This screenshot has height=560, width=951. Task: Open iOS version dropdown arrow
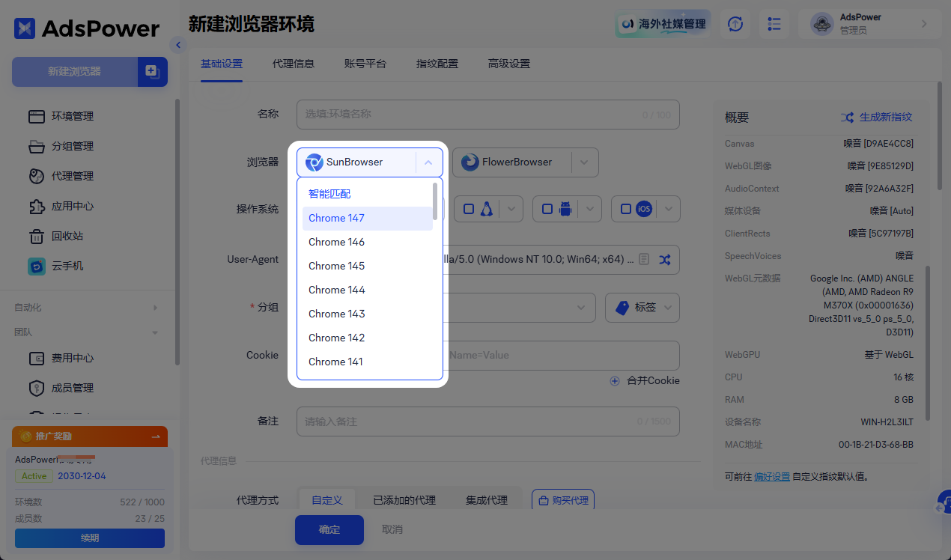click(x=669, y=209)
